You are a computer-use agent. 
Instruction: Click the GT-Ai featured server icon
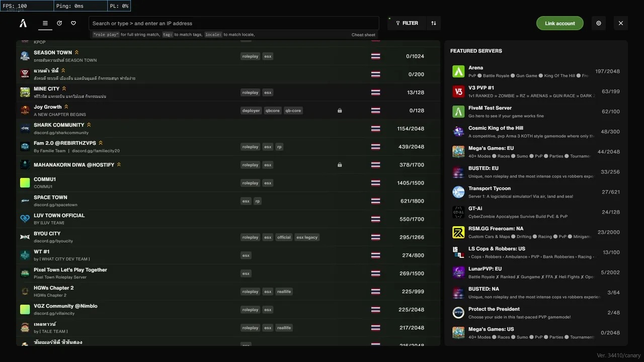pos(458,212)
